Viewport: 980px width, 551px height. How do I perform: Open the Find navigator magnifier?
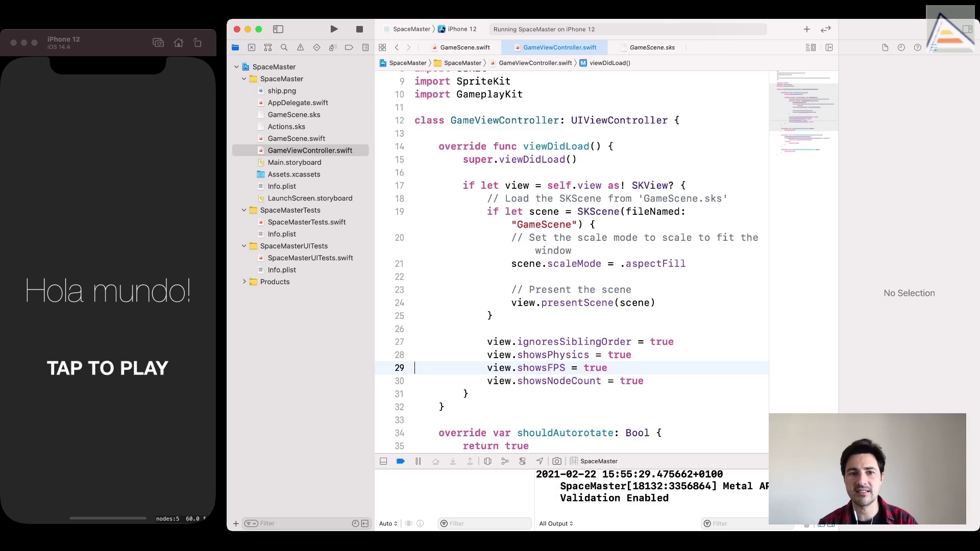[x=284, y=47]
